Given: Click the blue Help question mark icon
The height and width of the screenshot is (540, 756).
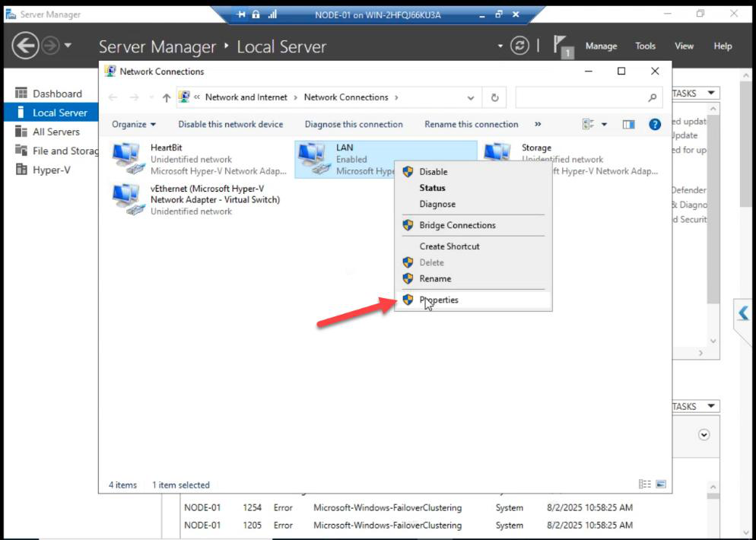Looking at the screenshot, I should (x=655, y=125).
